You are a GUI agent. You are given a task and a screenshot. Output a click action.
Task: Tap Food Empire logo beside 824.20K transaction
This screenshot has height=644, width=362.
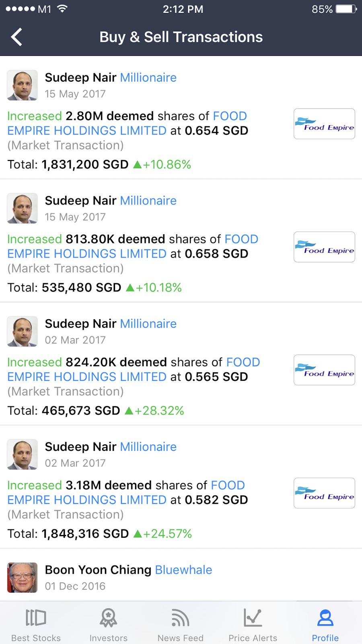click(324, 370)
